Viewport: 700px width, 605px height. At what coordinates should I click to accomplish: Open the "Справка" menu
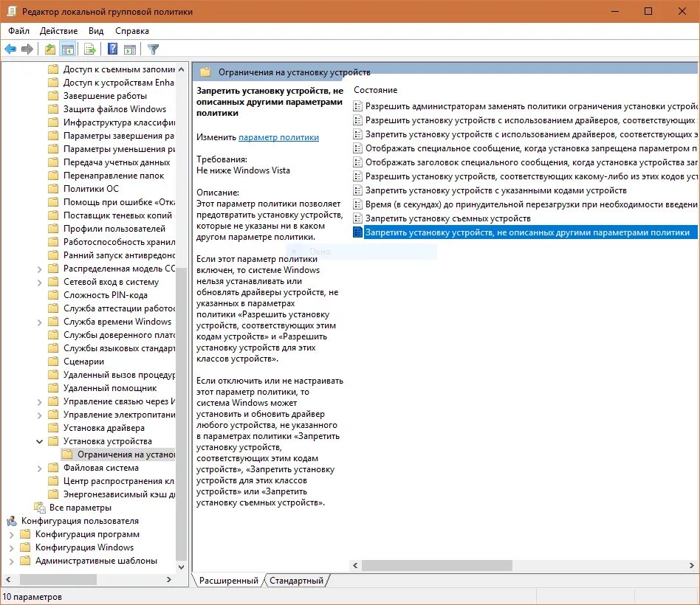point(132,31)
